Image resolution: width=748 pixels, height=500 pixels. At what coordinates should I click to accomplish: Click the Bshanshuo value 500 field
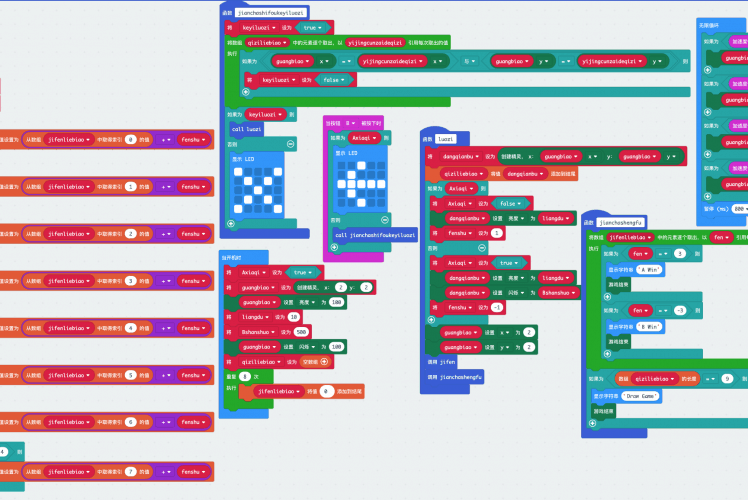[302, 331]
